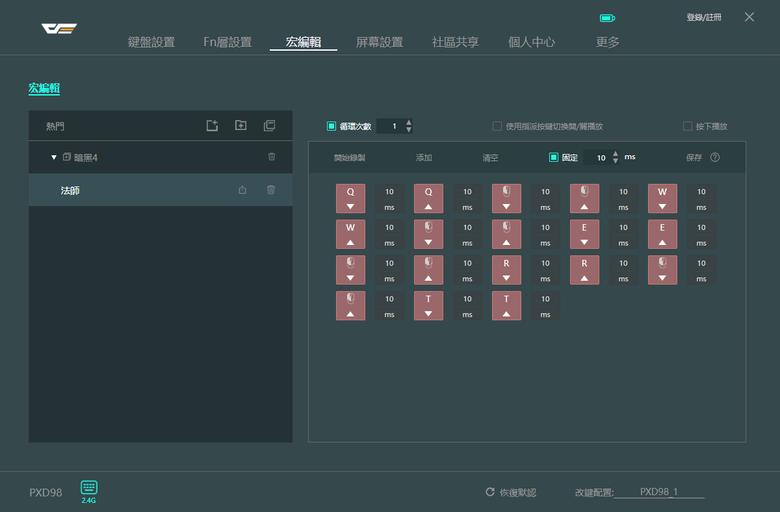Enable the 使用指派按鍵切換開/關播放 checkbox
The height and width of the screenshot is (512, 780).
pos(496,126)
